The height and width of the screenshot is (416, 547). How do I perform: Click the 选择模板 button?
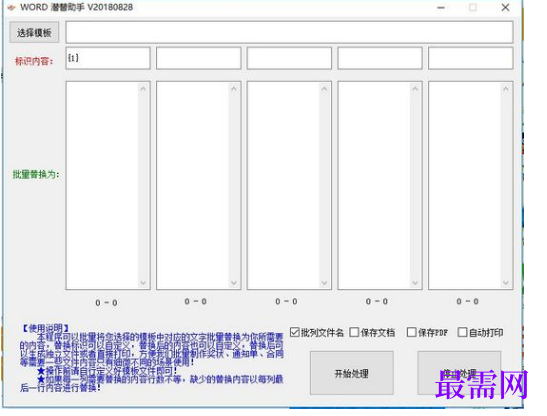(34, 32)
